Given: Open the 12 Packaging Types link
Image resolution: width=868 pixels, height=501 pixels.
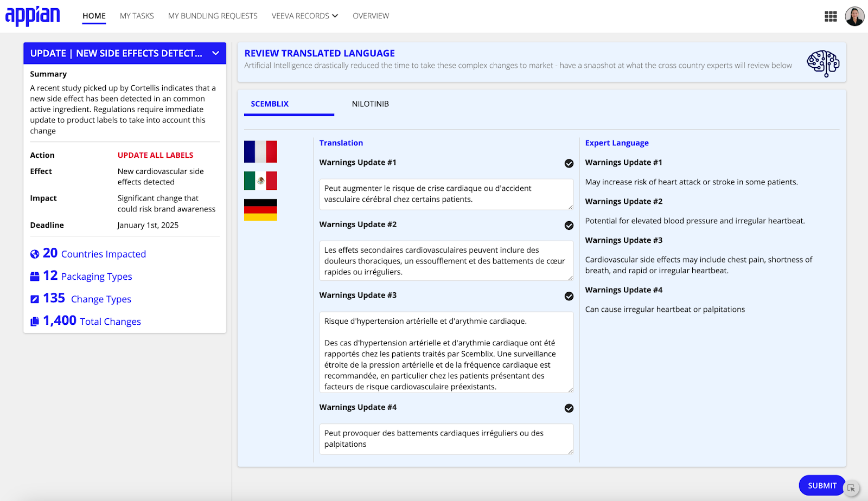Looking at the screenshot, I should pos(87,276).
